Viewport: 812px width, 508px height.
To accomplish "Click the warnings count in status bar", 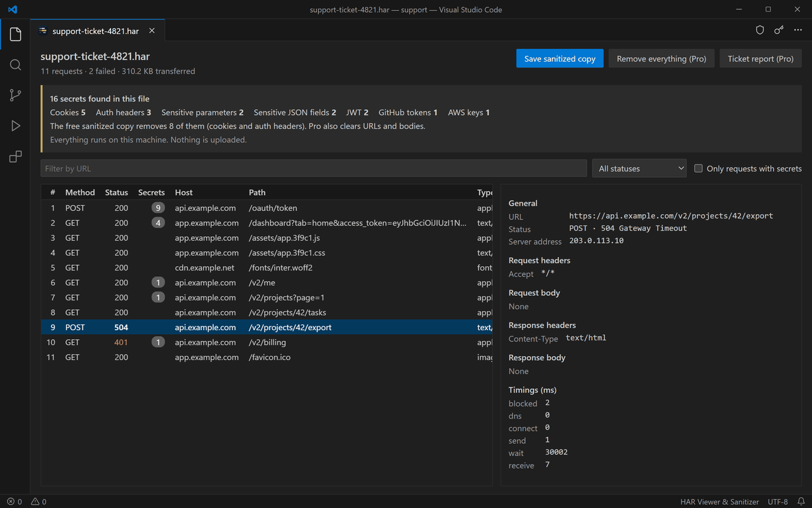I will [x=39, y=502].
